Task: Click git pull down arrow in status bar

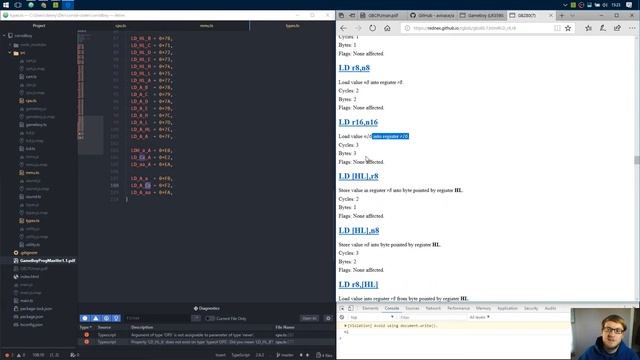Action: point(301,356)
